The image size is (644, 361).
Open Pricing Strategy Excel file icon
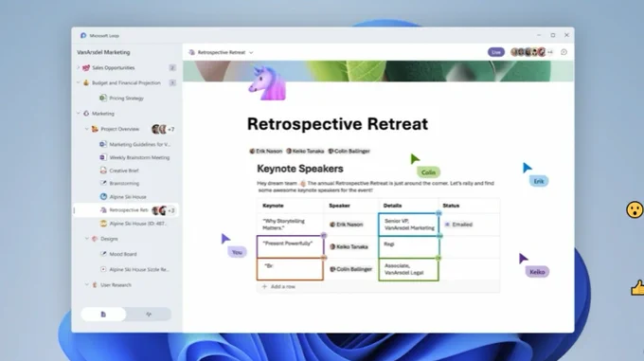point(103,98)
